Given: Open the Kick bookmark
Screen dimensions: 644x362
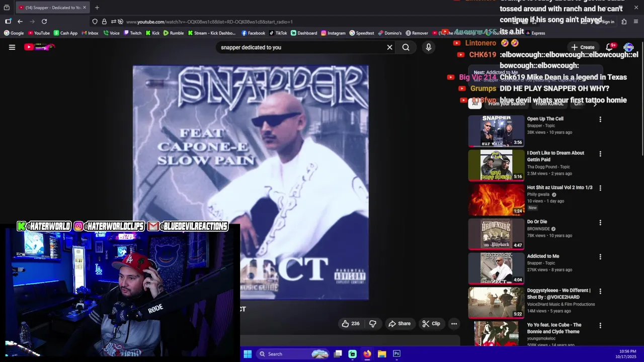Looking at the screenshot, I should pyautogui.click(x=152, y=33).
